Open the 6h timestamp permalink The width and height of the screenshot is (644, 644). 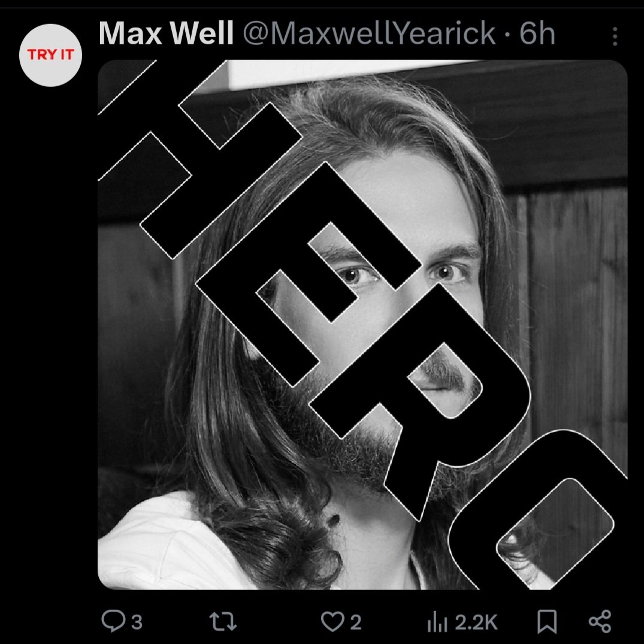pyautogui.click(x=537, y=34)
